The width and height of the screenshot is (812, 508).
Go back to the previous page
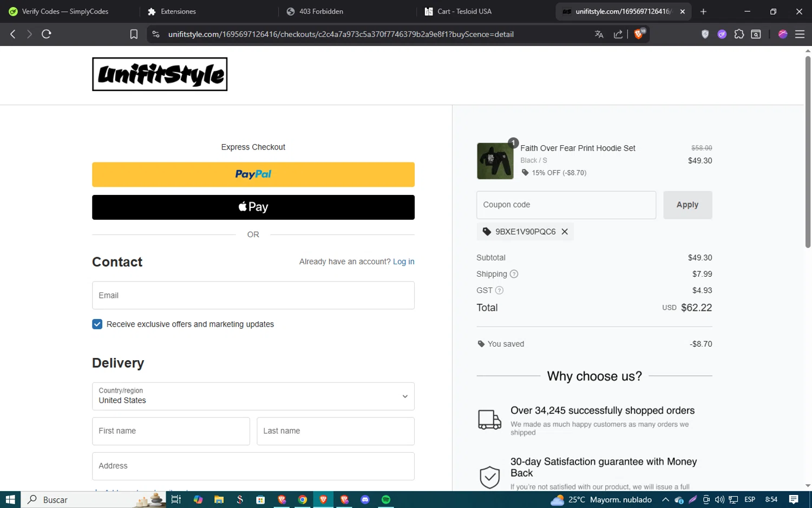(13, 34)
